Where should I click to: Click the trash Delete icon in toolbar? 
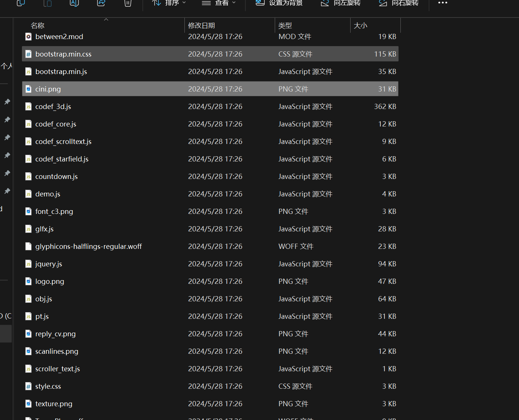pos(128,3)
